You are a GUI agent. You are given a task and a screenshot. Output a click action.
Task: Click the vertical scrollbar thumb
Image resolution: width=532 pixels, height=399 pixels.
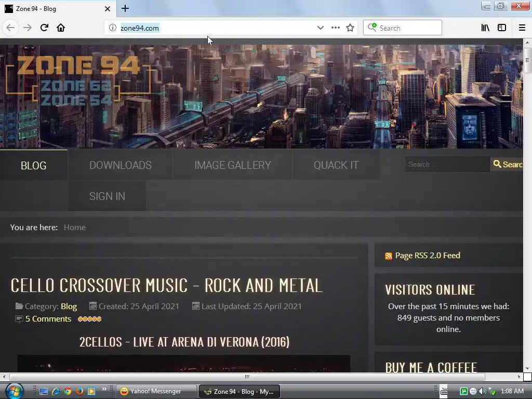[527, 60]
